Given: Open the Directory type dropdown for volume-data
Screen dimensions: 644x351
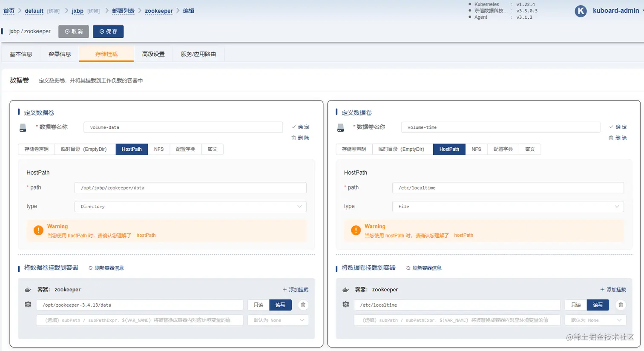Looking at the screenshot, I should point(190,207).
